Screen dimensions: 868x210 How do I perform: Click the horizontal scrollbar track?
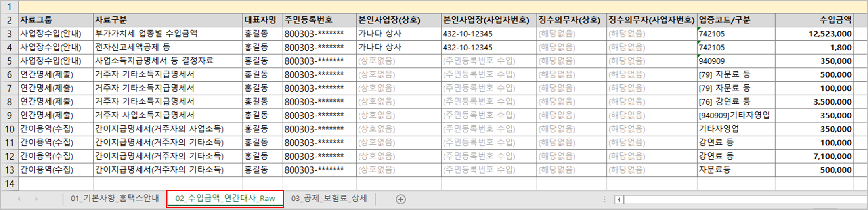[746, 199]
